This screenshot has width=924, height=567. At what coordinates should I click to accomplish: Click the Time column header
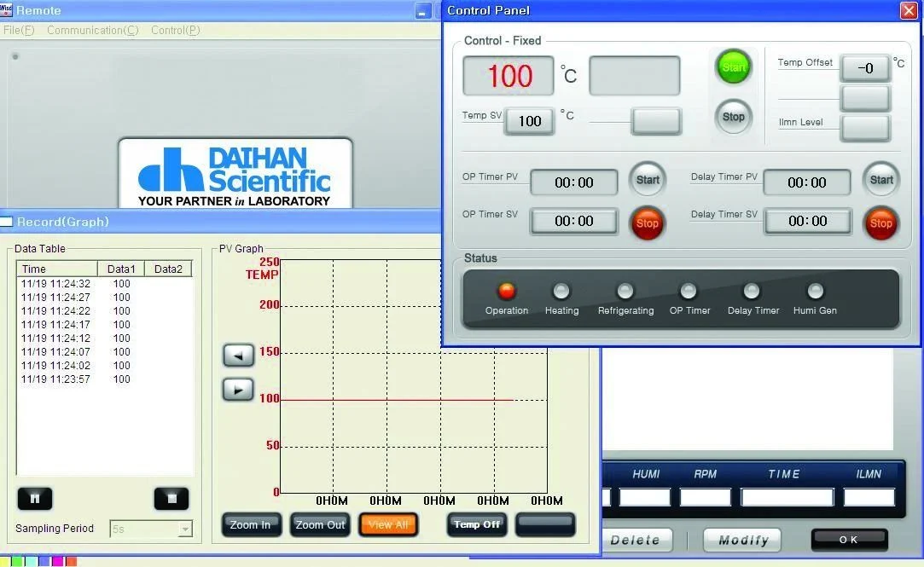coord(56,269)
